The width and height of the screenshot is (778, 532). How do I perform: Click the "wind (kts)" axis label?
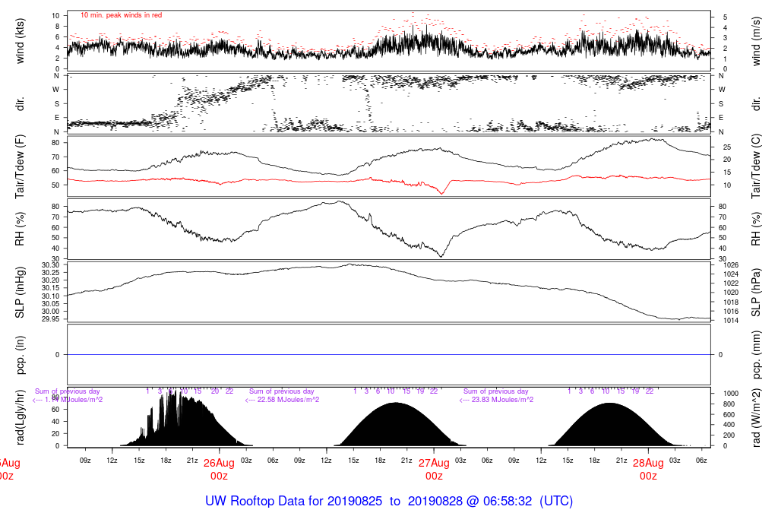click(x=20, y=41)
